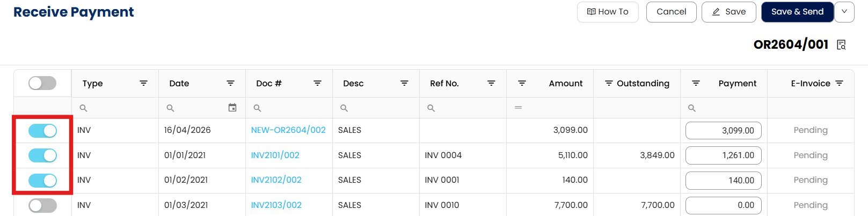Click the Payment field showing 1,261.00
Viewport: 868px width, 216px height.
[x=723, y=155]
